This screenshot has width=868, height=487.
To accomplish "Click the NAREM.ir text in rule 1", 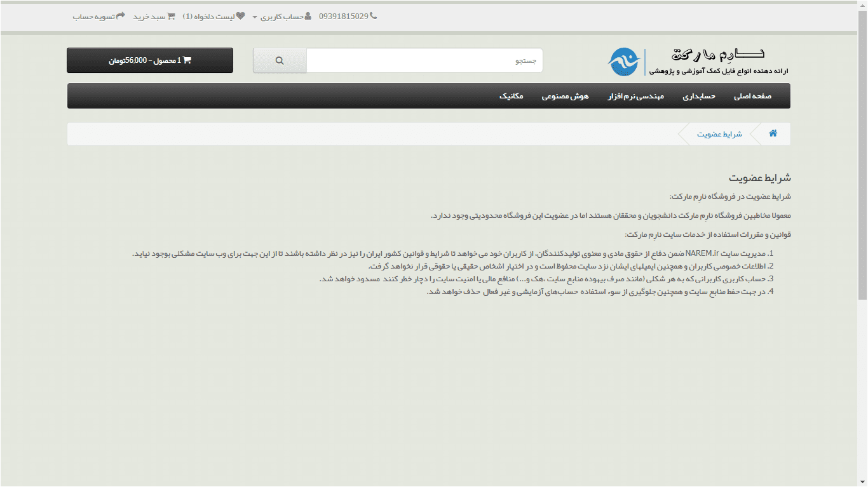I will click(701, 253).
